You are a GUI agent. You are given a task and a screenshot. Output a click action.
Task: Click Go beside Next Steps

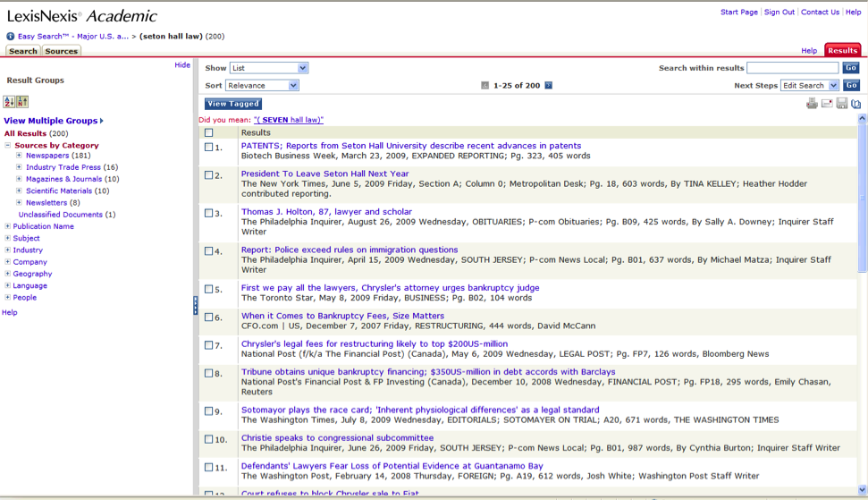click(x=851, y=85)
